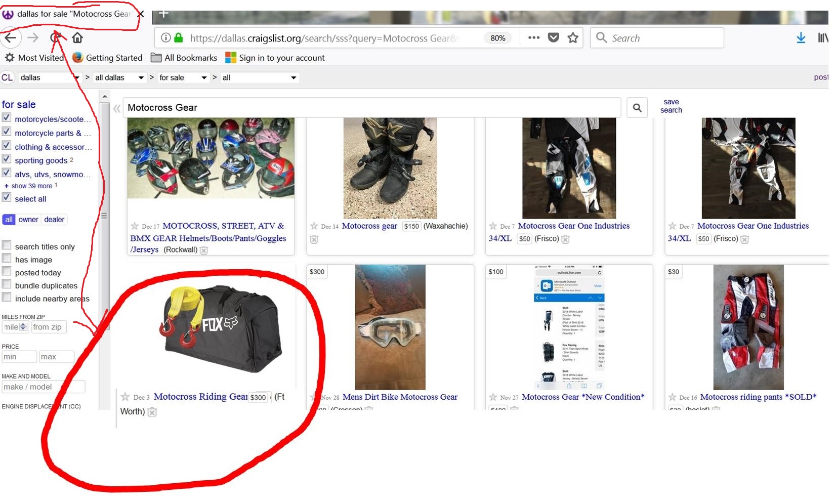The image size is (835, 504).
Task: Run search with the magnifier button
Action: tap(637, 107)
